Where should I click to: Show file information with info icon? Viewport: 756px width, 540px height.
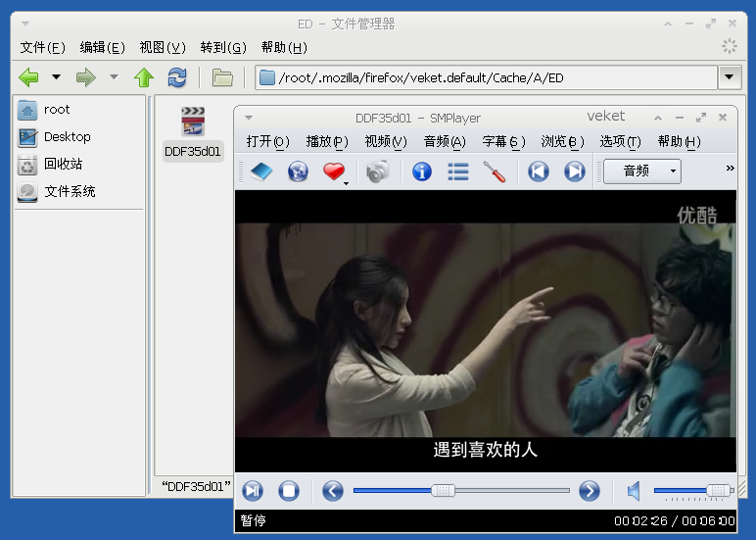pyautogui.click(x=422, y=172)
